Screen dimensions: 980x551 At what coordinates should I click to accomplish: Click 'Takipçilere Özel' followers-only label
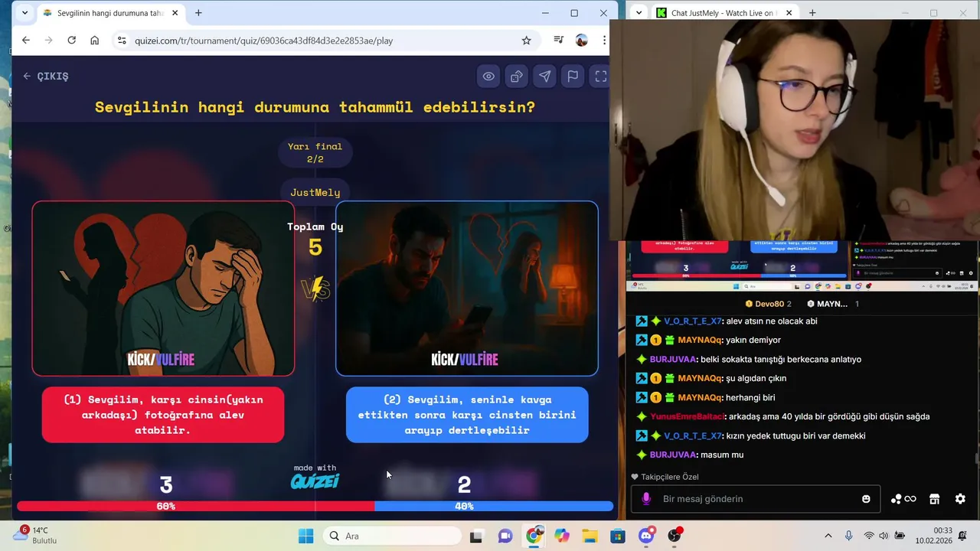pyautogui.click(x=665, y=477)
